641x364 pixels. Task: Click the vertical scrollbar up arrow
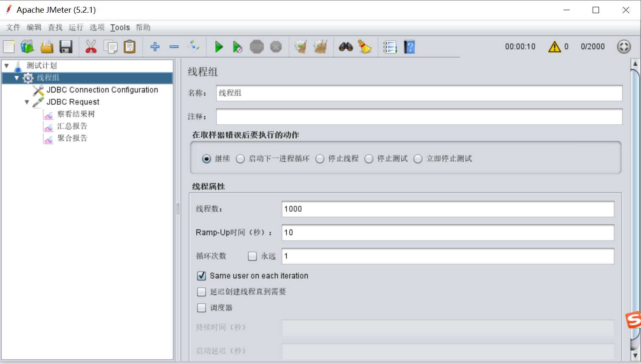[x=635, y=64]
